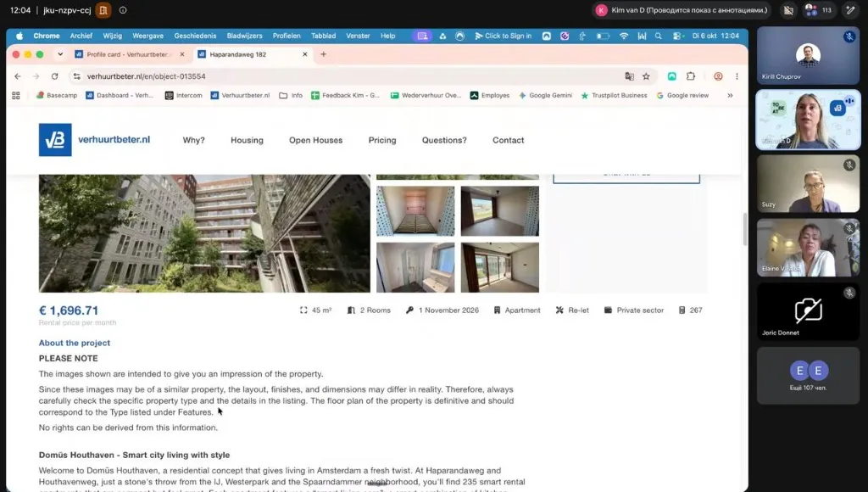Open the Contact page link
This screenshot has width=868, height=492.
point(509,140)
